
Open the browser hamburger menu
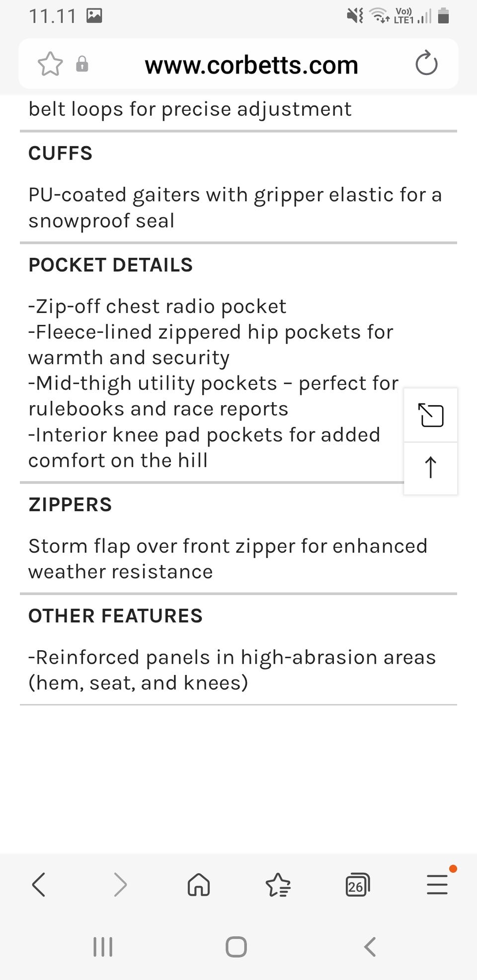point(437,885)
